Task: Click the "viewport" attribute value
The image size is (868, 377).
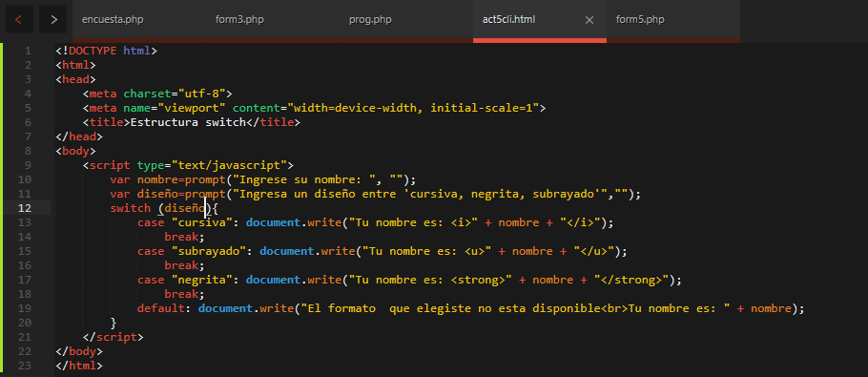Action: 192,108
